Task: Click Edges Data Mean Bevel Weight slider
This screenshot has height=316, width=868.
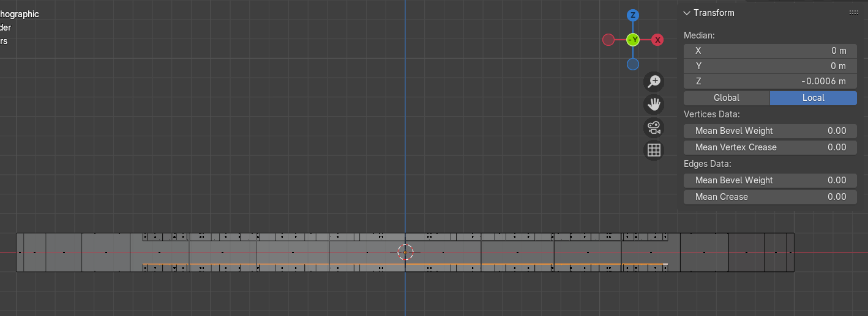Action: pyautogui.click(x=770, y=180)
